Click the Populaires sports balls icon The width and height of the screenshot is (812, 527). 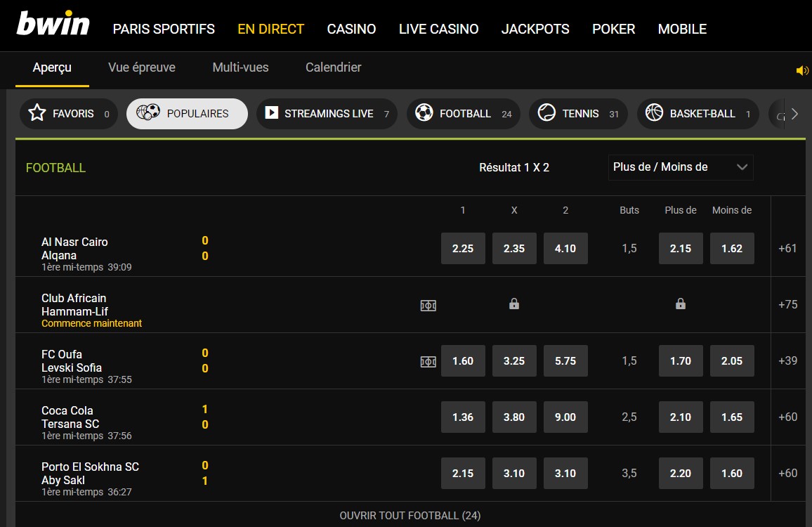tap(148, 112)
